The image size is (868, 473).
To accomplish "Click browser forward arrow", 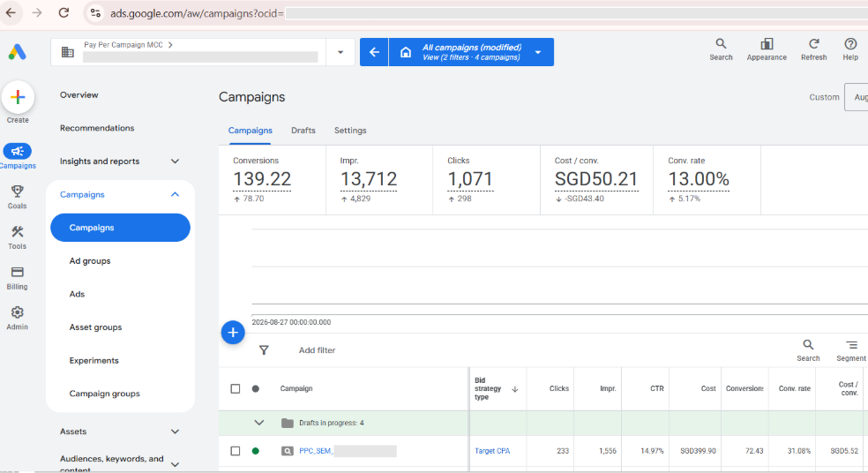I will click(37, 12).
